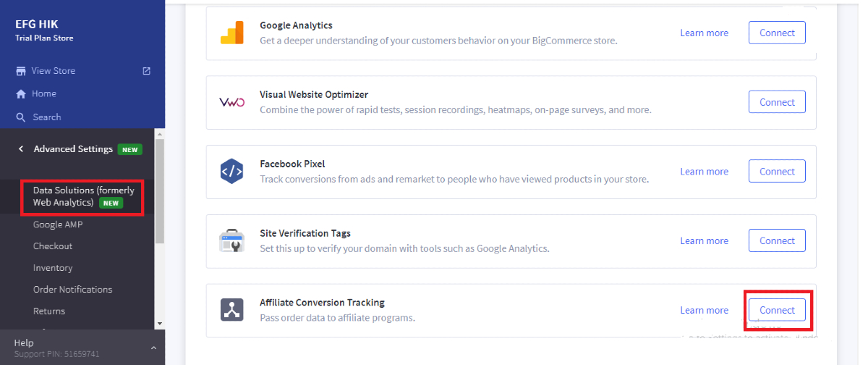Select Google AMP in sidebar
This screenshot has width=868, height=365.
point(58,225)
